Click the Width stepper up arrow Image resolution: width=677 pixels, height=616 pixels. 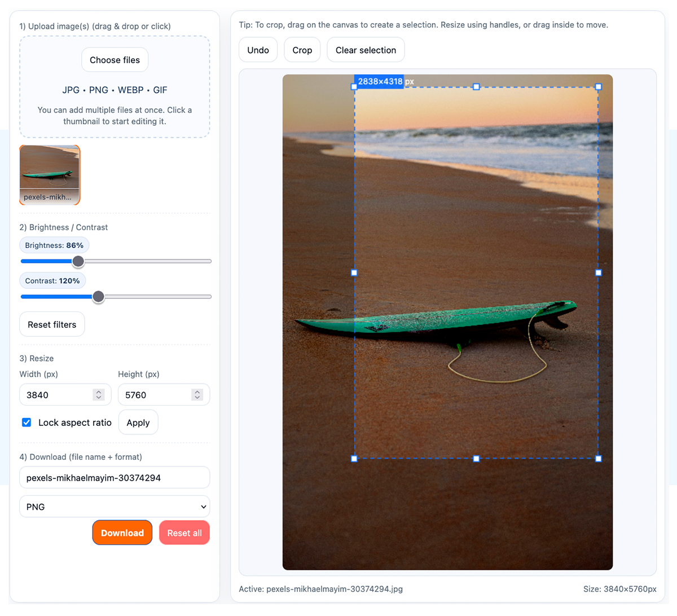click(x=99, y=391)
